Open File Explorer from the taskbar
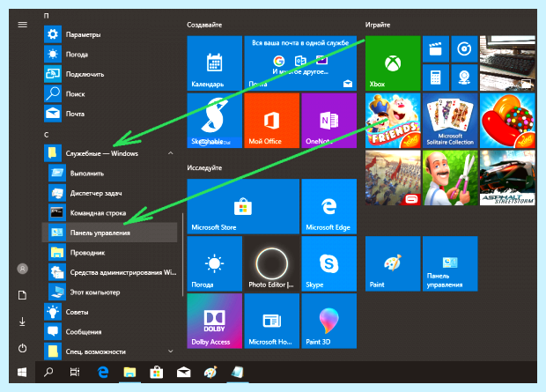The height and width of the screenshot is (392, 546). 129,372
